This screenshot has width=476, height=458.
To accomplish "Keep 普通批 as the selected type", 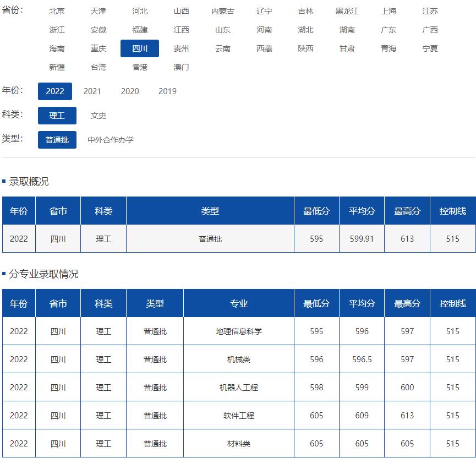I will [x=57, y=140].
